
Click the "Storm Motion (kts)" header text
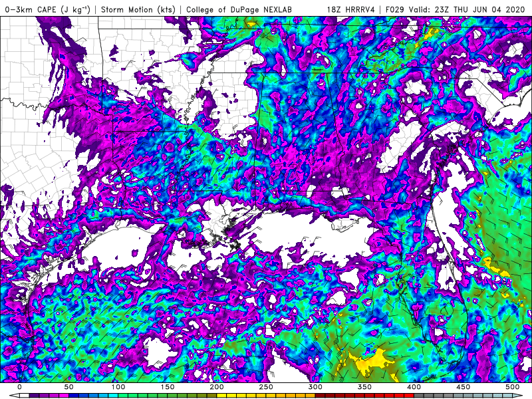(138, 9)
